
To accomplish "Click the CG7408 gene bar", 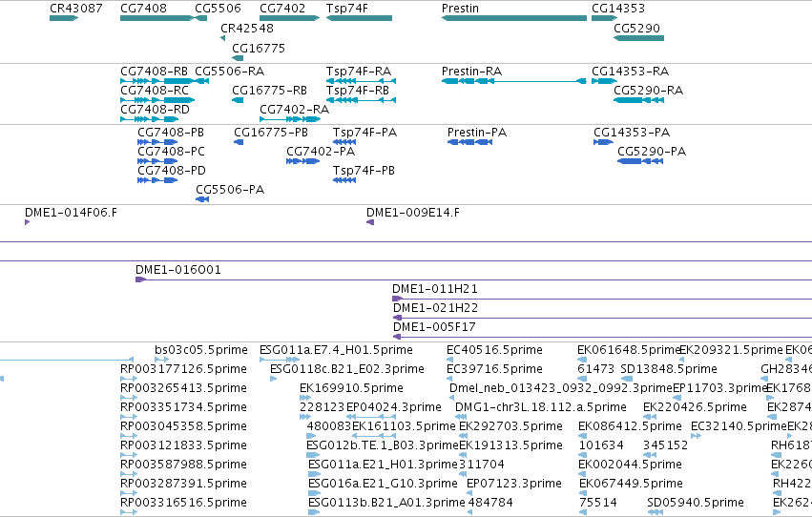I will coord(157,18).
